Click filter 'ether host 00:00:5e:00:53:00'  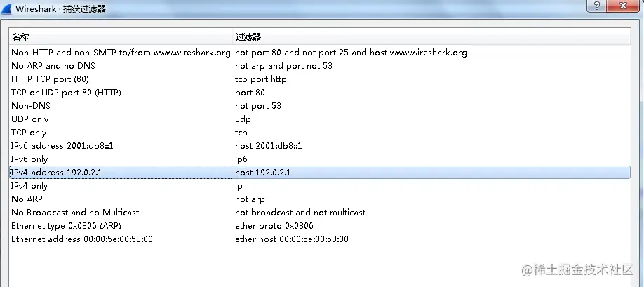[x=292, y=239]
